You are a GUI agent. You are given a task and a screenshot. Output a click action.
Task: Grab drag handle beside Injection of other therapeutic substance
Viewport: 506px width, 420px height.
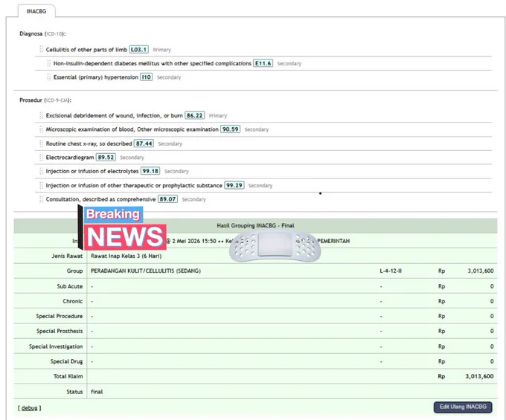pos(42,185)
